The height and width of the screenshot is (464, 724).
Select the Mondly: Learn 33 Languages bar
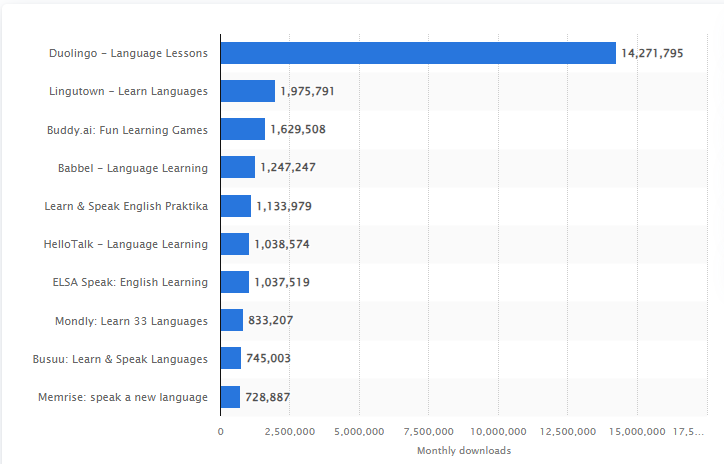[x=231, y=320]
